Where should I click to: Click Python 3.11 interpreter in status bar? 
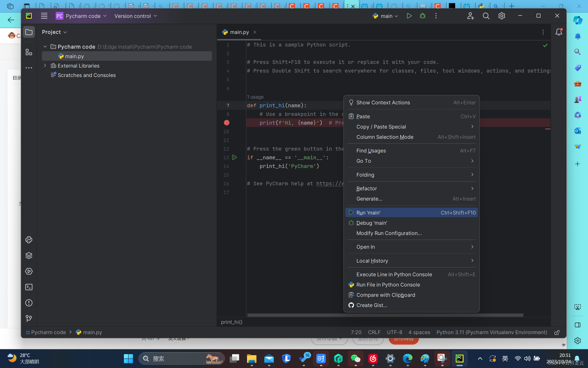(x=492, y=333)
